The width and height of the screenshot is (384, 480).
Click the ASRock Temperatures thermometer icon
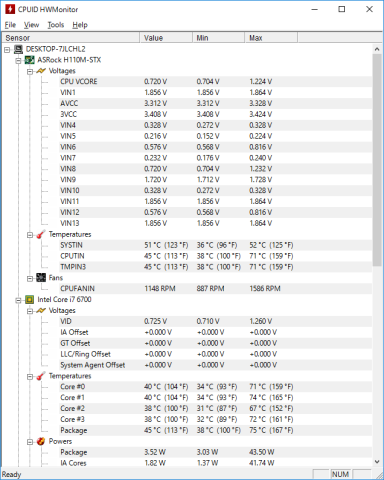pos(41,234)
